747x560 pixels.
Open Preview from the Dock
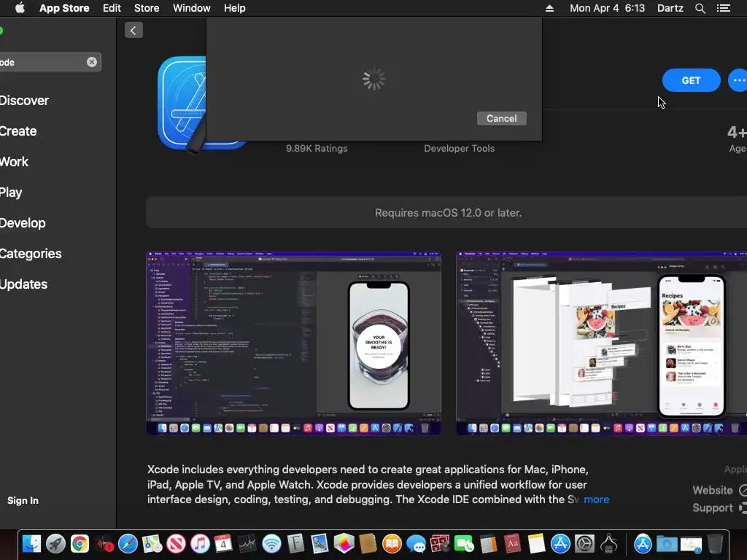320,543
